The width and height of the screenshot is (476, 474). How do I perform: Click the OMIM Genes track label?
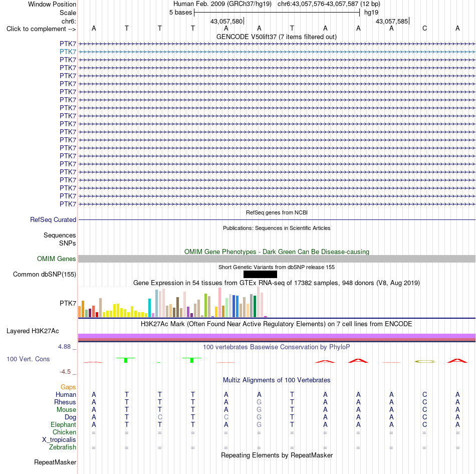click(x=56, y=259)
